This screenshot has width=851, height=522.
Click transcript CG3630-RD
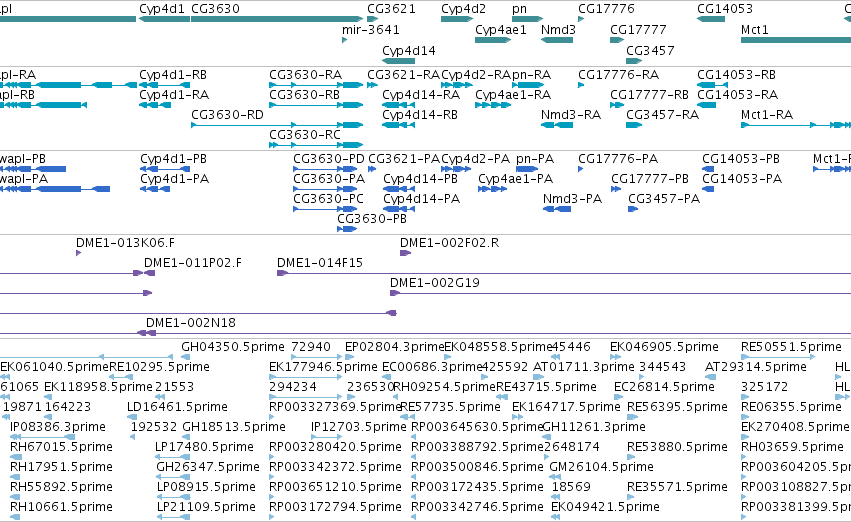(x=227, y=115)
